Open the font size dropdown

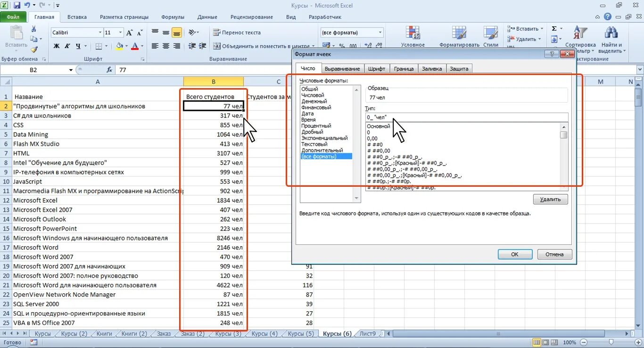[x=120, y=33]
